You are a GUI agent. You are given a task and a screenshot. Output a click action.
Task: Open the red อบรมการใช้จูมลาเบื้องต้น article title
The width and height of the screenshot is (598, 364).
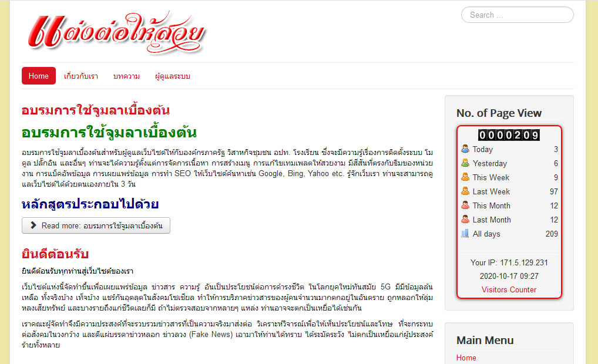click(96, 110)
